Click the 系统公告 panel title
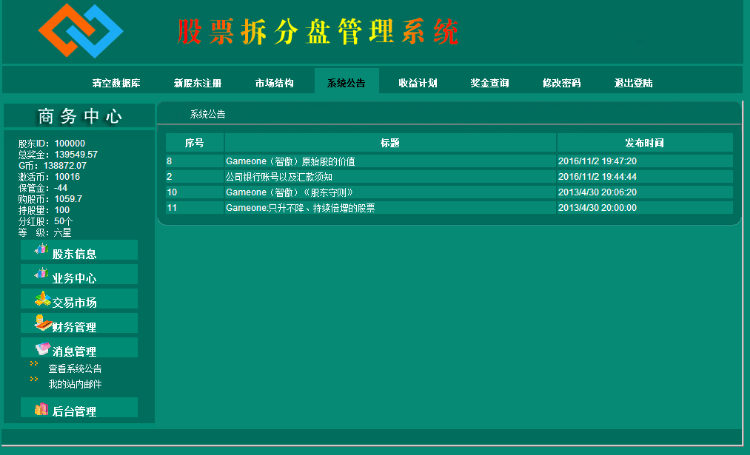Screen dimensions: 750x455 click(x=208, y=114)
